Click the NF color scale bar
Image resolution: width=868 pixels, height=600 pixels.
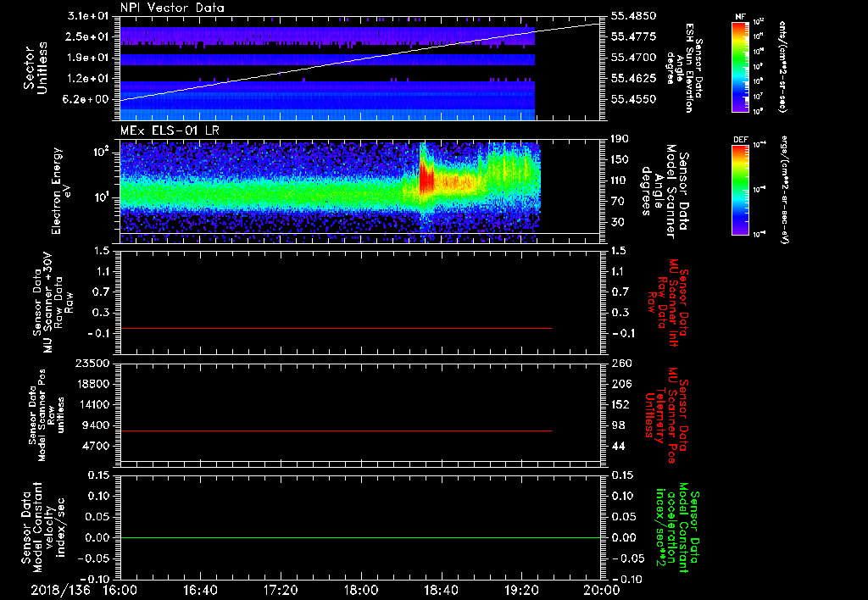click(x=740, y=66)
